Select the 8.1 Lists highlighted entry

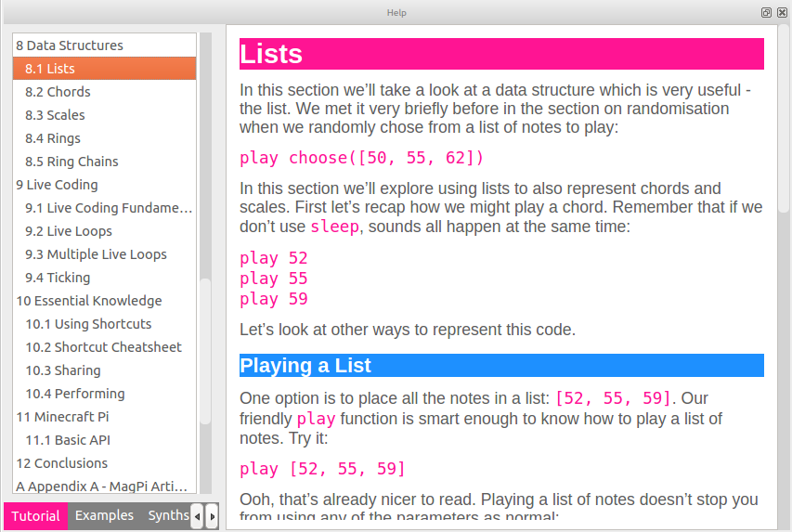tap(50, 69)
